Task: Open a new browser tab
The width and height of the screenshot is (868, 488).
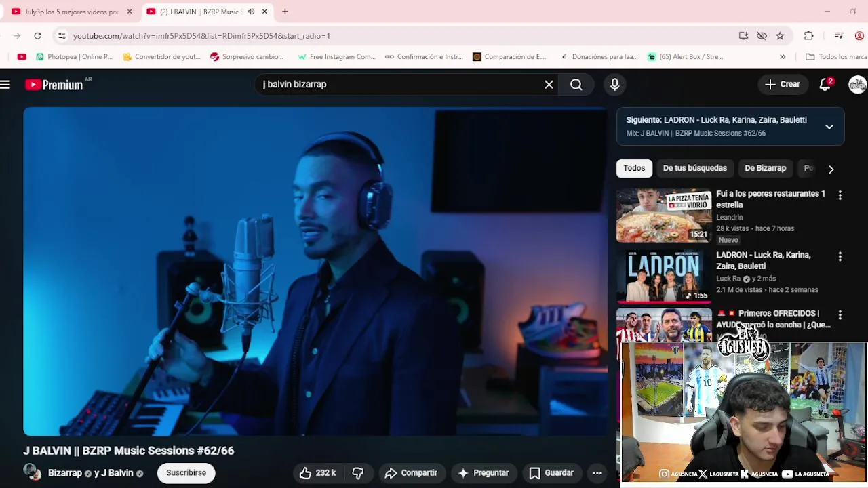Action: coord(285,12)
